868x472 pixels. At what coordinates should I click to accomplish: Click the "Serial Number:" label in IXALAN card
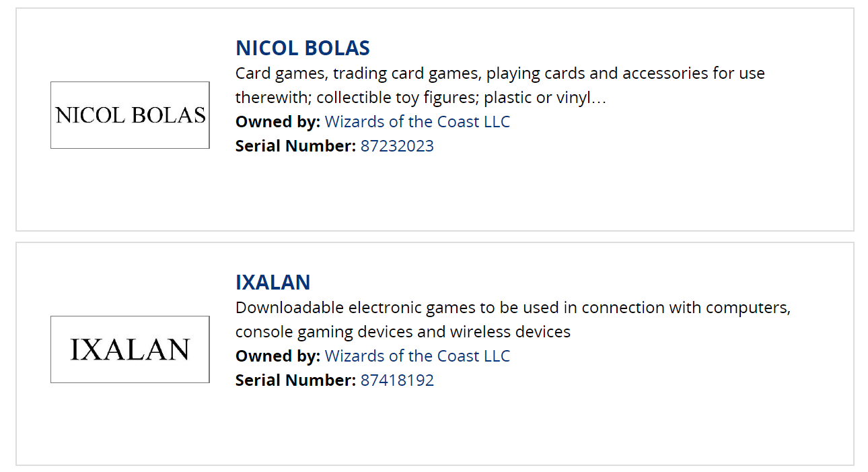pos(295,380)
